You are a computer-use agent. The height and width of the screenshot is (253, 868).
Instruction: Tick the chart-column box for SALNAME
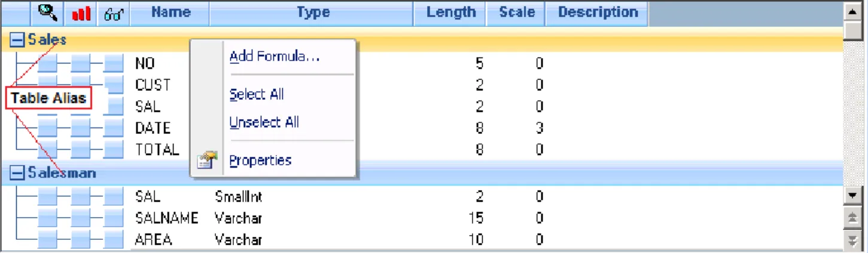coord(80,218)
